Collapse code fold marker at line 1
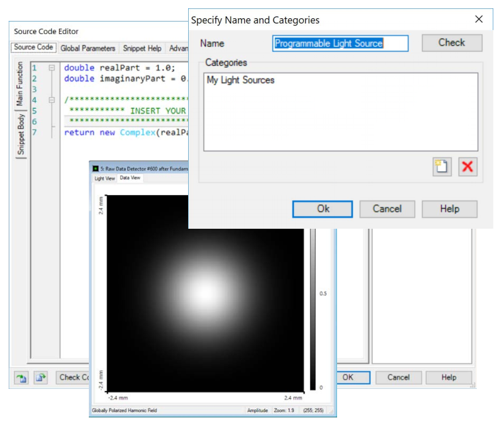Screen dimensions: 499x424 [x=52, y=68]
